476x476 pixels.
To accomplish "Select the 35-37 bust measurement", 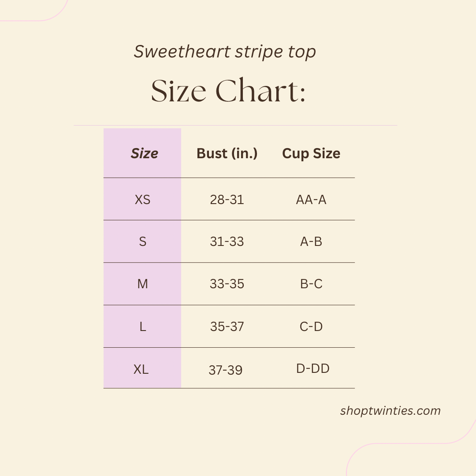I will pos(227,327).
